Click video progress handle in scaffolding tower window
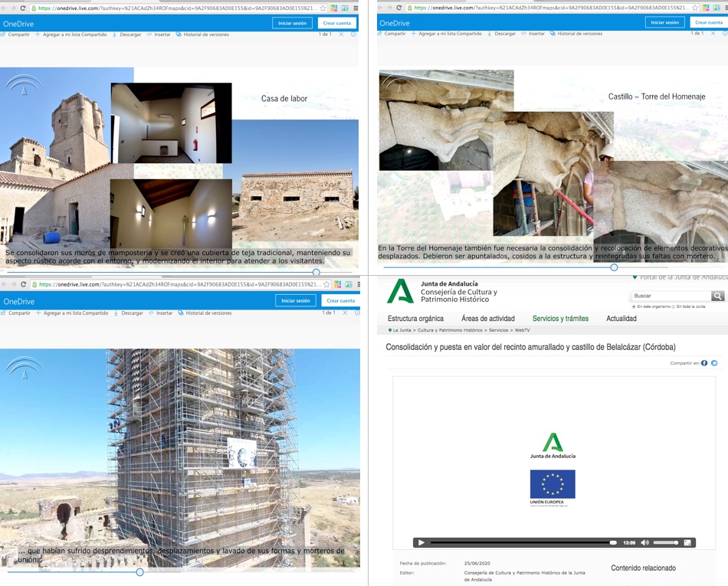This screenshot has height=586, width=728. (139, 572)
